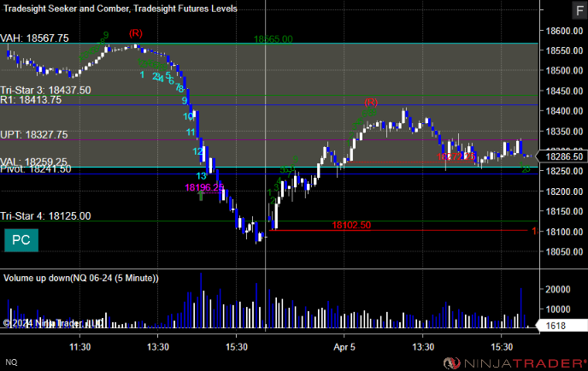Click the cyan count number 13

point(202,175)
